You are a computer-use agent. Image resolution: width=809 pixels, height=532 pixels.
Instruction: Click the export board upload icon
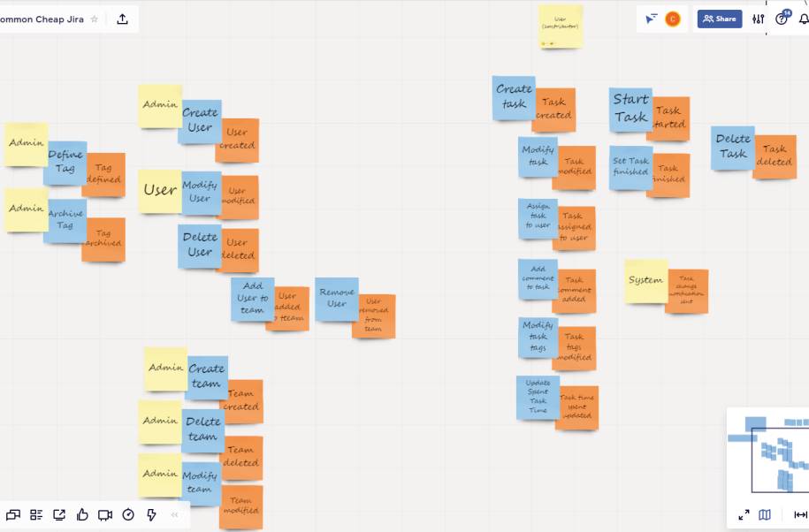click(122, 19)
